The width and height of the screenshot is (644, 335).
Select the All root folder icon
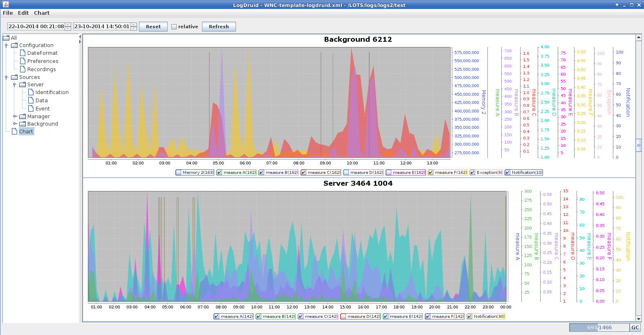coord(7,38)
